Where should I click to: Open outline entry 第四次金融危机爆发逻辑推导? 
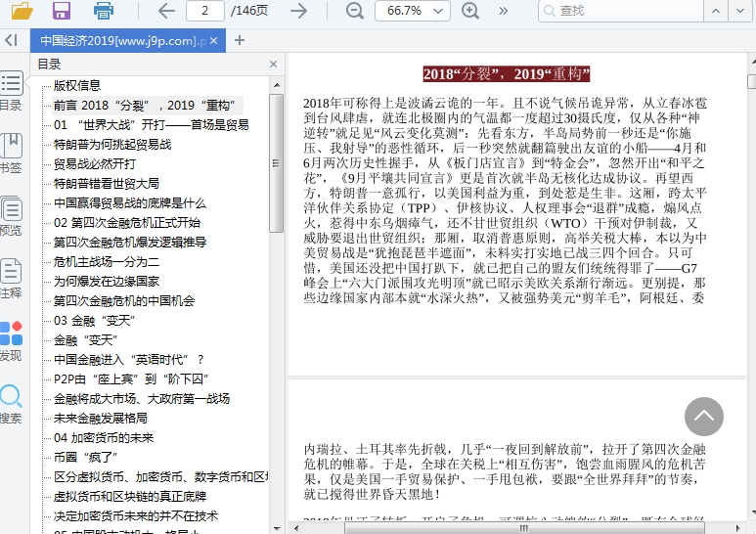pyautogui.click(x=130, y=242)
